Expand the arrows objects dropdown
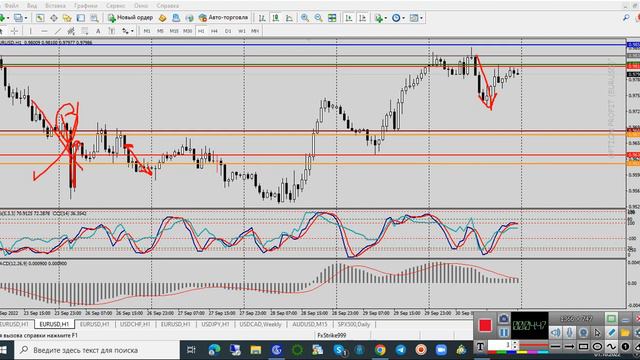This screenshot has width=640, height=360. tap(132, 31)
